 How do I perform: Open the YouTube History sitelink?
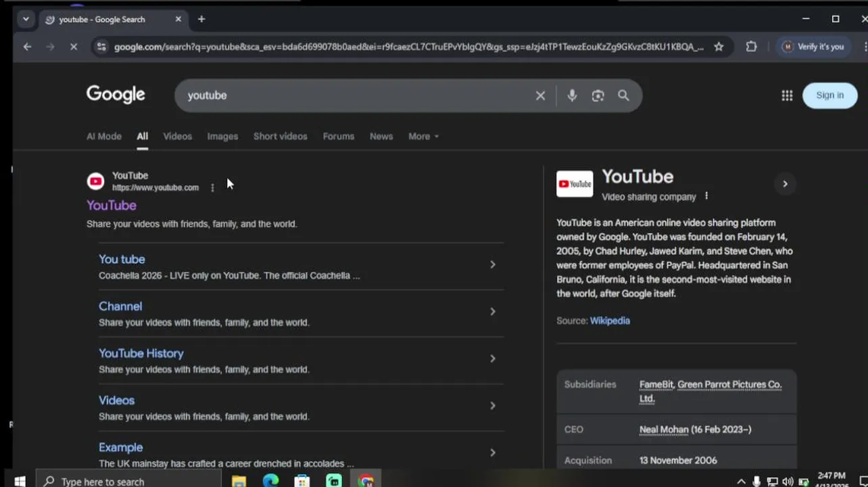pyautogui.click(x=141, y=353)
